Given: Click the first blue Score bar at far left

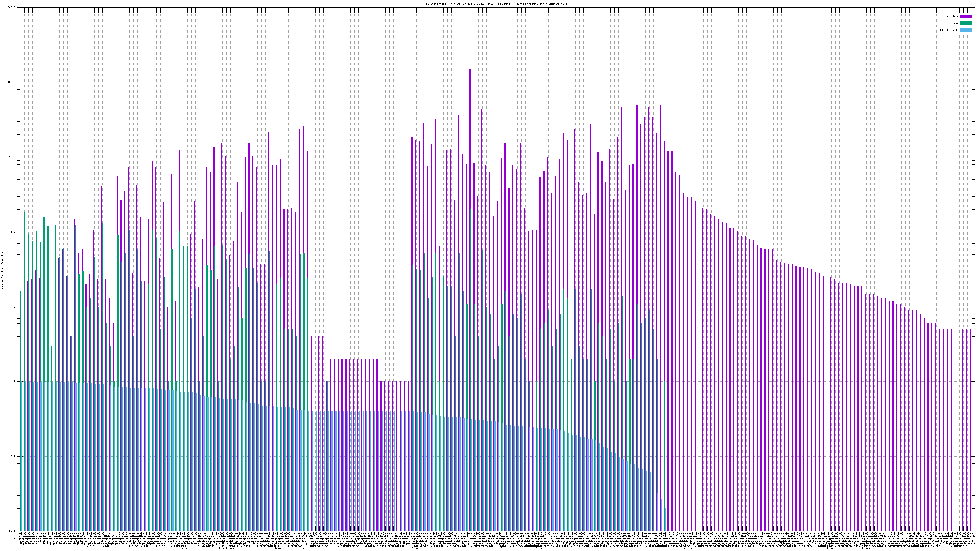Looking at the screenshot, I should pos(22,456).
